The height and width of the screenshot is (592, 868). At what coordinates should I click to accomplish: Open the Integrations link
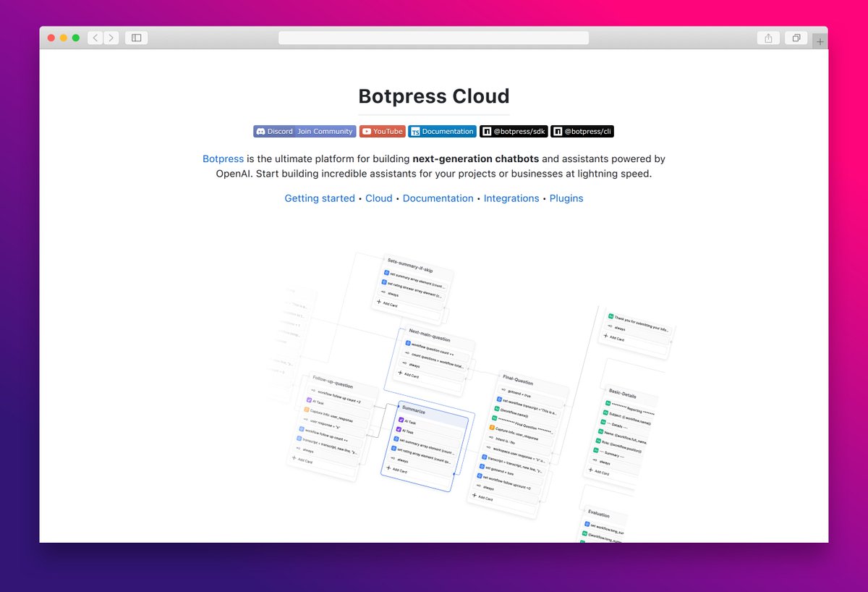pyautogui.click(x=511, y=198)
